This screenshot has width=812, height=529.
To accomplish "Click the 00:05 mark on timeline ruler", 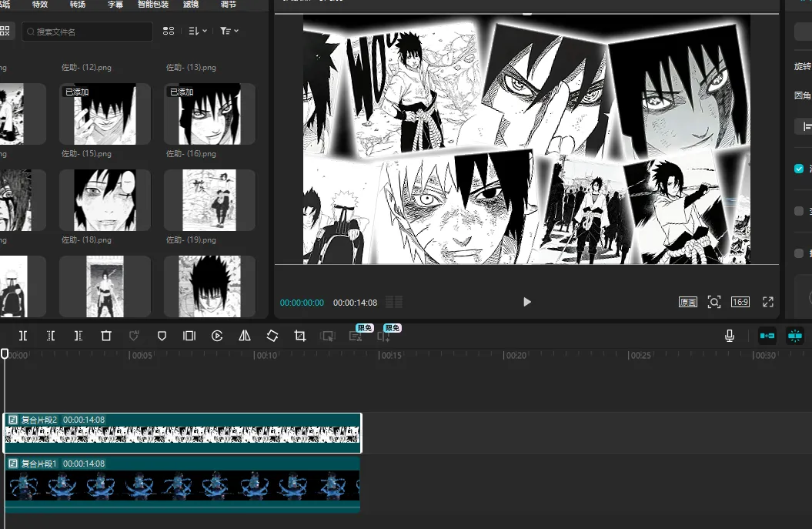I will pyautogui.click(x=141, y=356).
